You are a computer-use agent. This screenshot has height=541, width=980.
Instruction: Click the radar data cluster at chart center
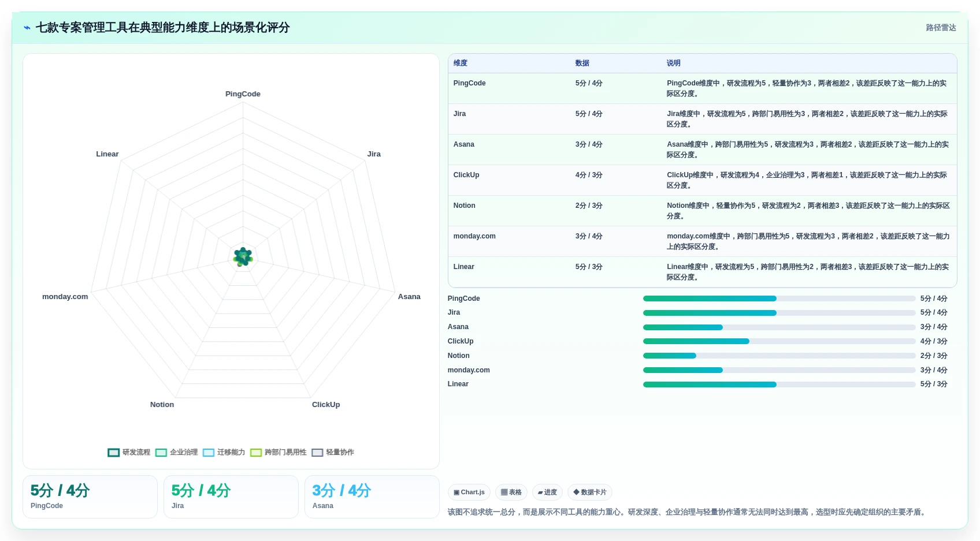243,257
